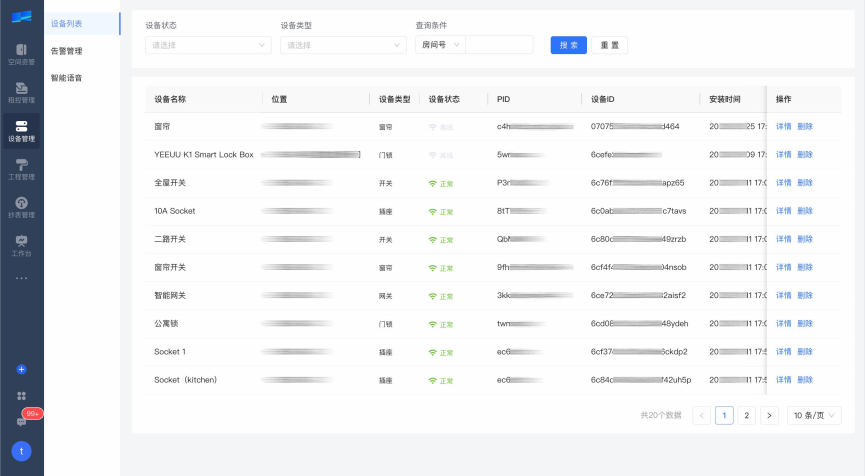The width and height of the screenshot is (865, 476).
Task: Expand the 设备类型 filter dropdown
Action: point(343,45)
